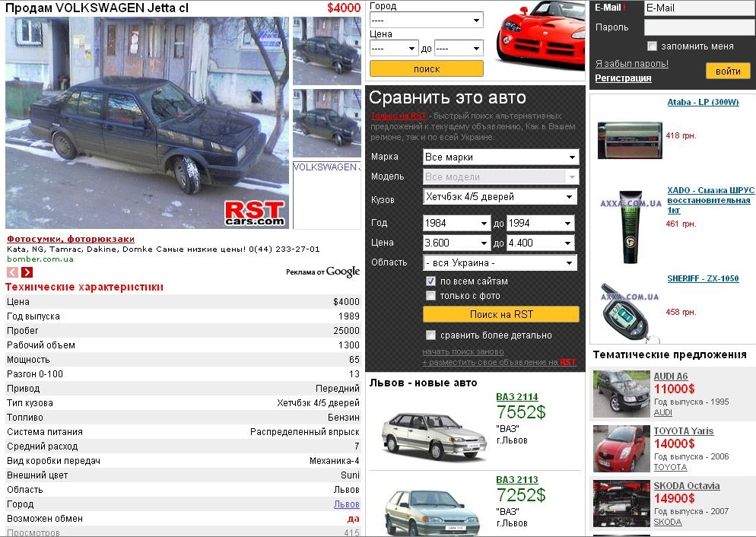Click the small 'TOYOTA' brand link
Viewport: 756px width, 537px height.
[670, 467]
